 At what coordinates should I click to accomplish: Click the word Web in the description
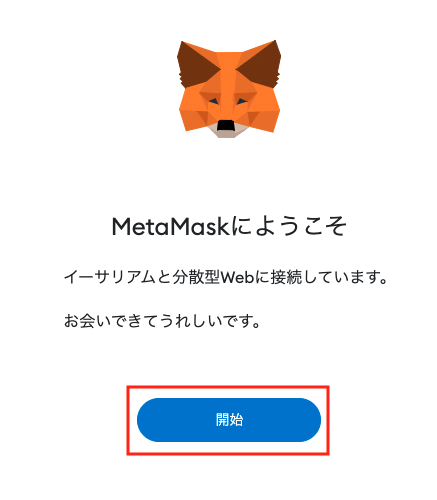click(x=237, y=277)
